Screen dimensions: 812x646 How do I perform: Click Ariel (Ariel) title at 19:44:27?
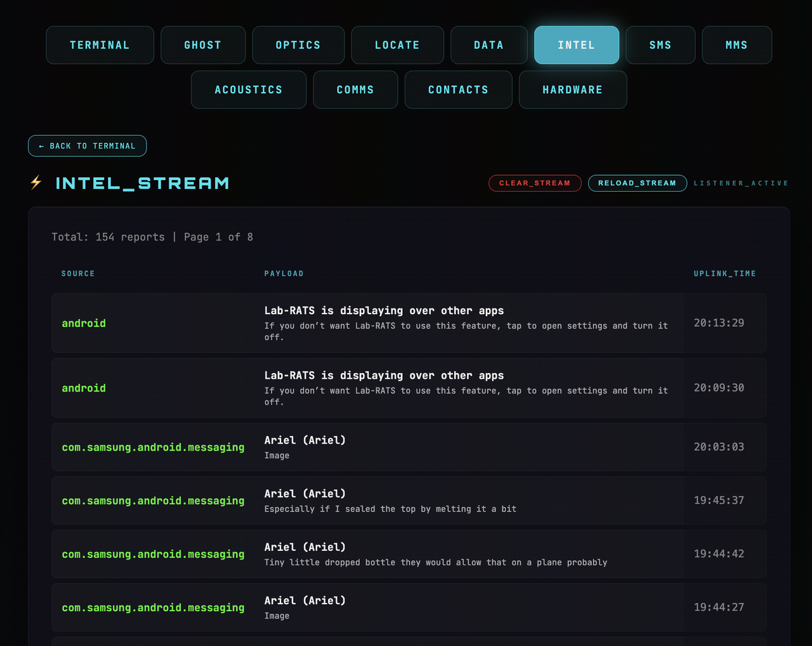point(305,600)
